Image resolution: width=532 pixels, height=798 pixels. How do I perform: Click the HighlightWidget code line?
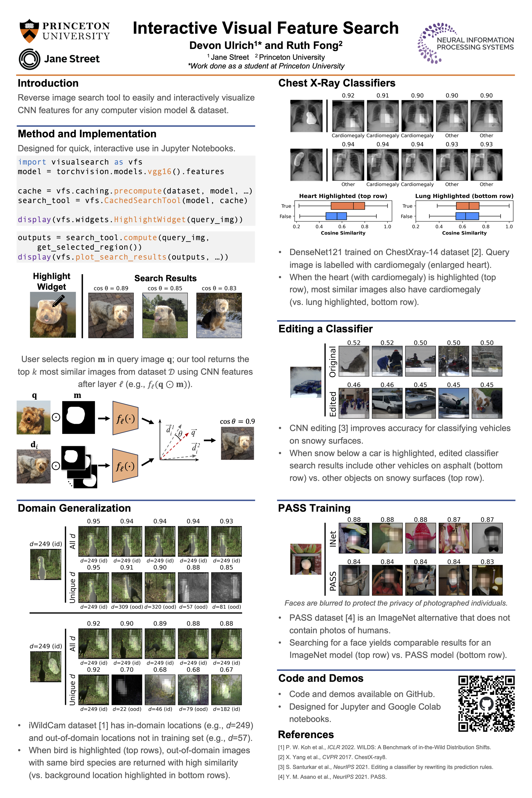[130, 219]
